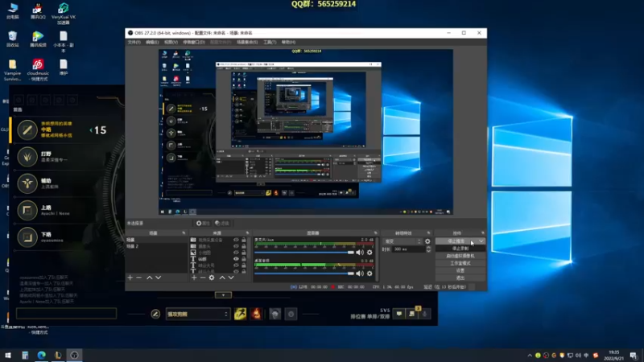
Task: Toggle lock on QQ群 text source
Action: [244, 259]
